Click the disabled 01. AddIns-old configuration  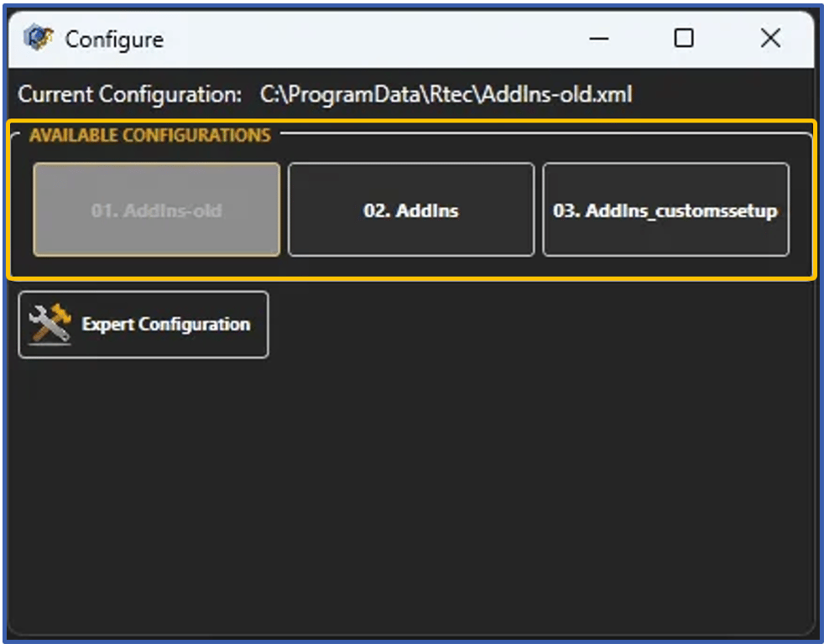155,210
